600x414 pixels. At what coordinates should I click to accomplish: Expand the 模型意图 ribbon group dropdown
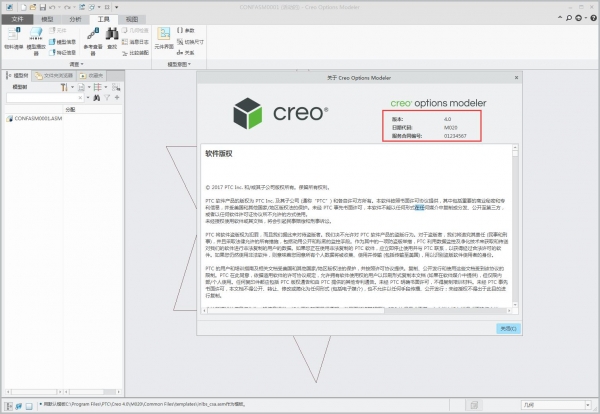point(179,64)
